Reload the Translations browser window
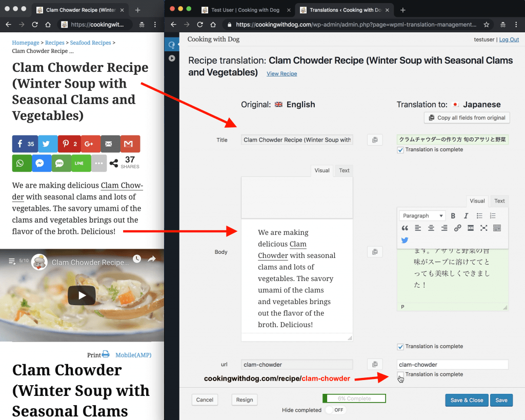 [x=200, y=25]
